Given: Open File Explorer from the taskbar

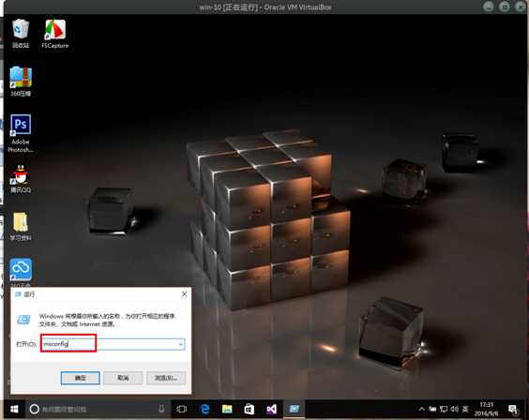Looking at the screenshot, I should pyautogui.click(x=227, y=409).
